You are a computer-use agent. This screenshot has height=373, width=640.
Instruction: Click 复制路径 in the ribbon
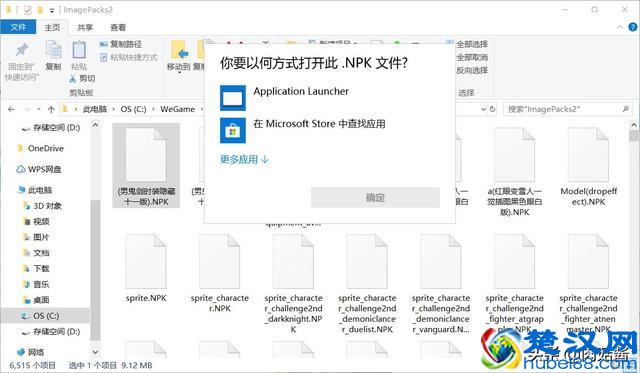(121, 44)
